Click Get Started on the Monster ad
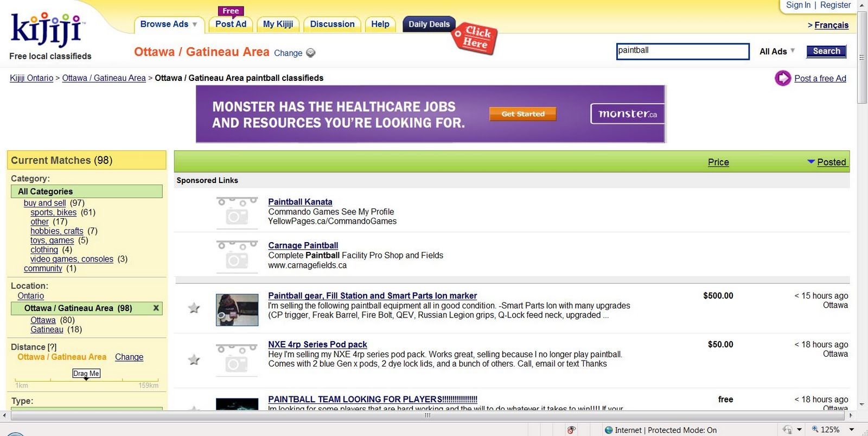The image size is (868, 436). point(523,114)
